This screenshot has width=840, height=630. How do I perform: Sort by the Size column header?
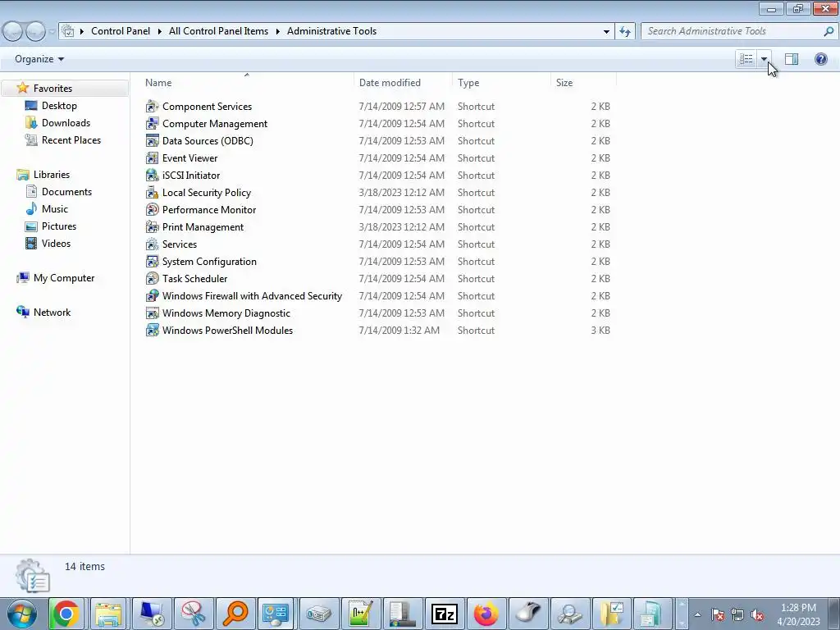pyautogui.click(x=564, y=83)
